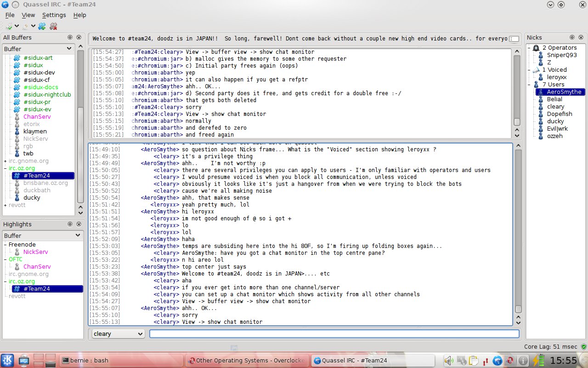The width and height of the screenshot is (588, 368).
Task: Click the chat monitor scrollbar thumb
Action: [x=517, y=122]
